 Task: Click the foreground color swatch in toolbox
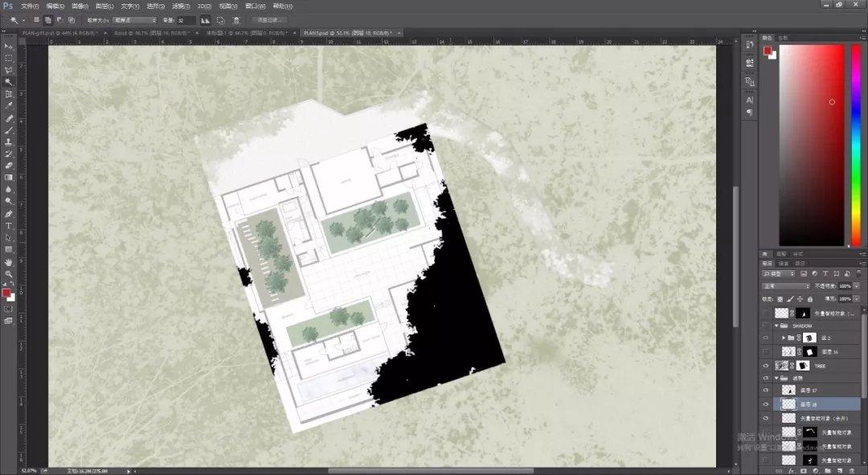click(x=6, y=293)
